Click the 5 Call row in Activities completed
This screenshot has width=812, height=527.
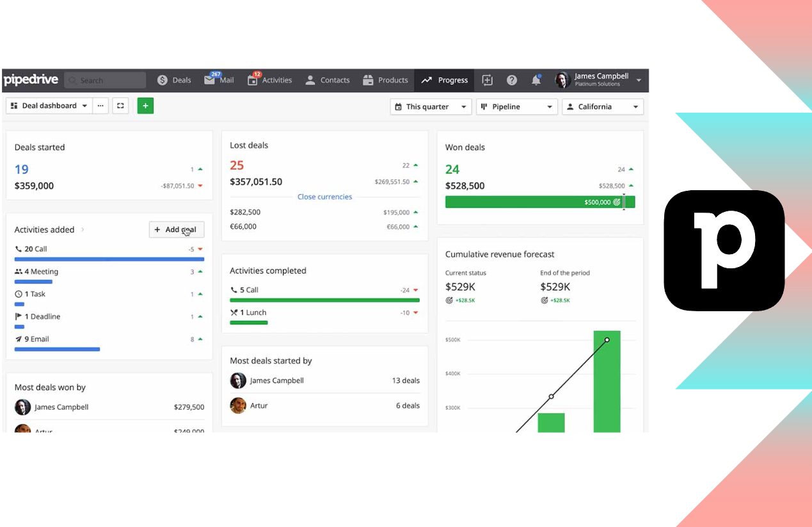325,294
